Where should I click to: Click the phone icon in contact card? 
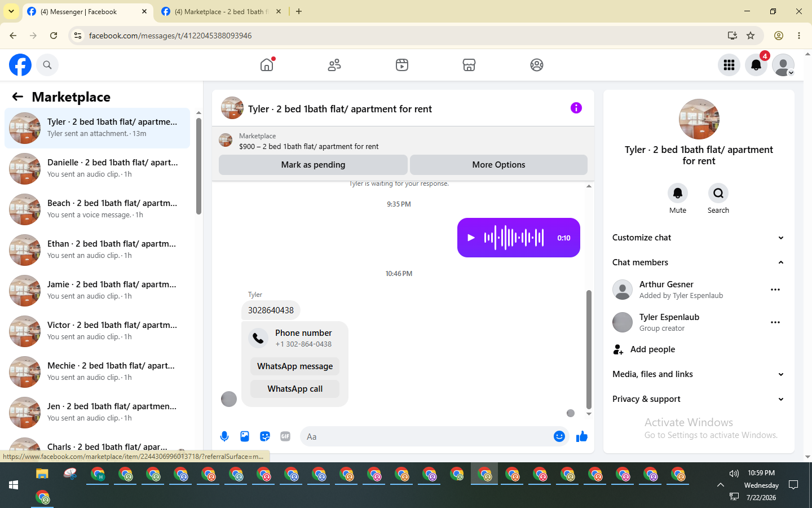(x=258, y=338)
